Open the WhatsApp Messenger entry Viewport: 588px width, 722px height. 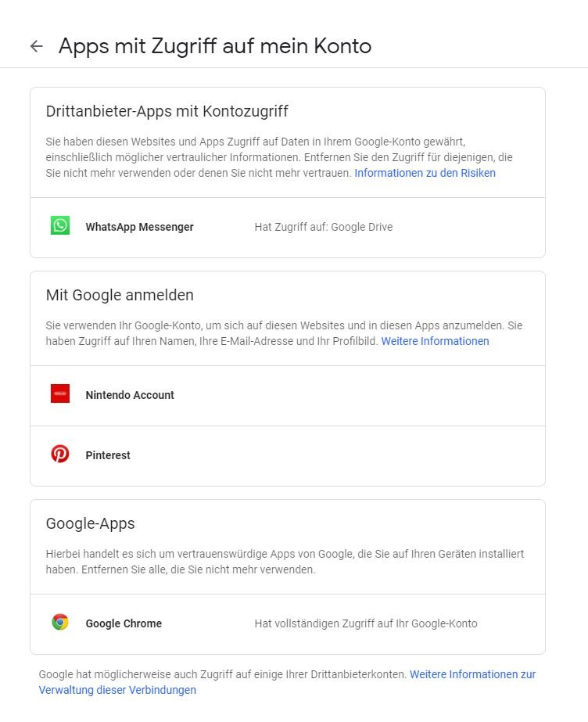[x=139, y=227]
